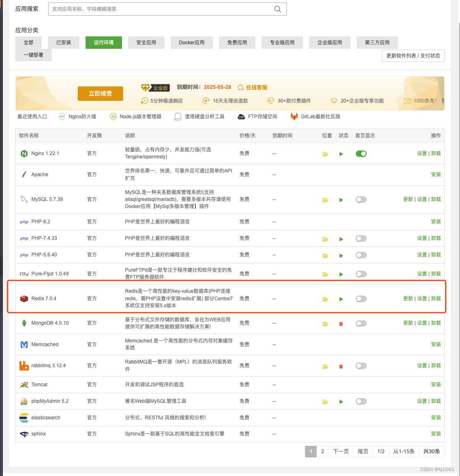Click 安装 for Tomcat
Screen dimensions: 460x476
coord(436,385)
